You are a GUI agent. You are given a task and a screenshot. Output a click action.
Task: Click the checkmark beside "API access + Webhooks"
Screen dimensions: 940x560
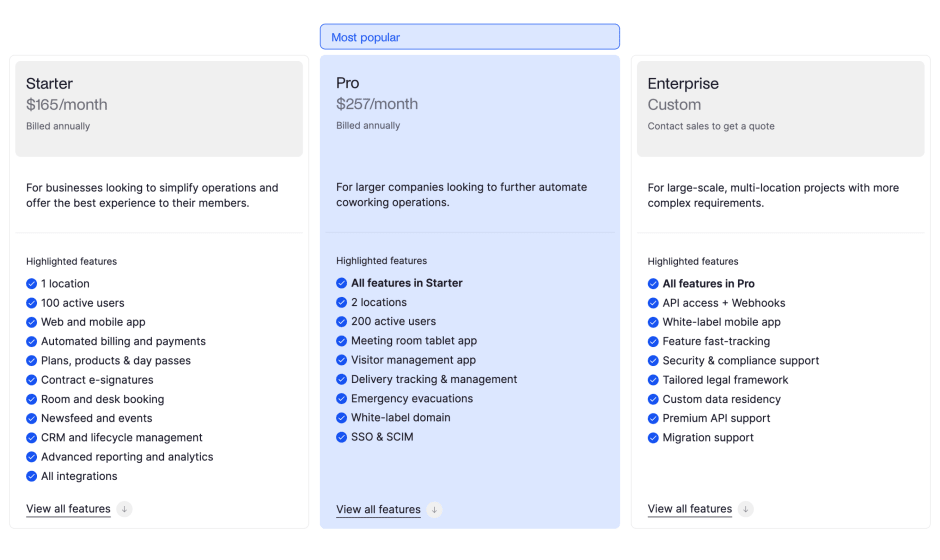653,303
